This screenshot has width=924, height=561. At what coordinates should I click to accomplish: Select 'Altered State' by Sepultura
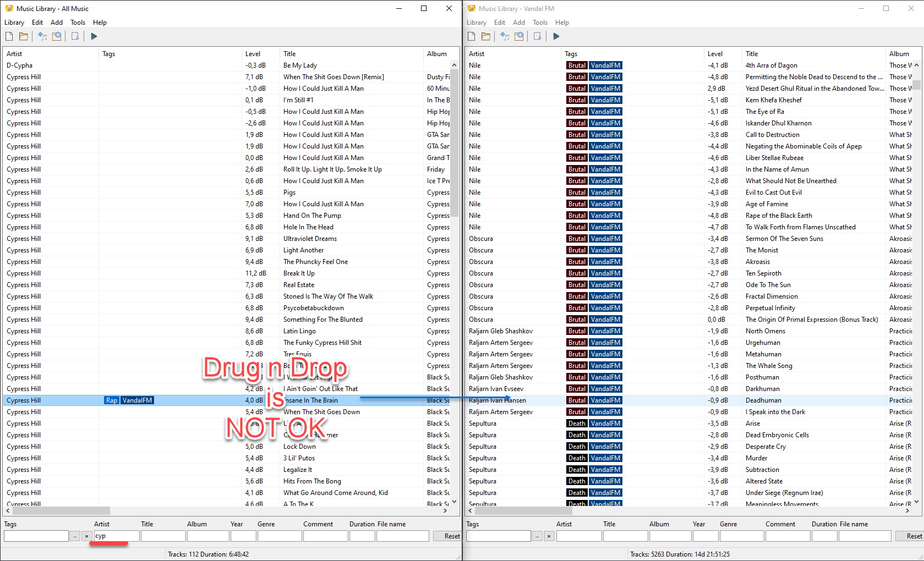[x=690, y=481]
